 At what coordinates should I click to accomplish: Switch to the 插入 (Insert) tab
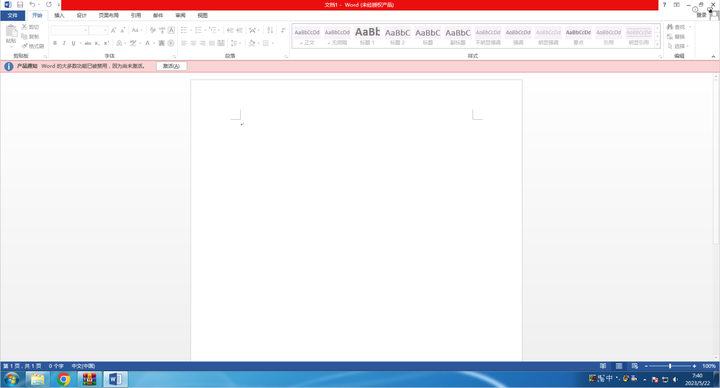point(59,16)
